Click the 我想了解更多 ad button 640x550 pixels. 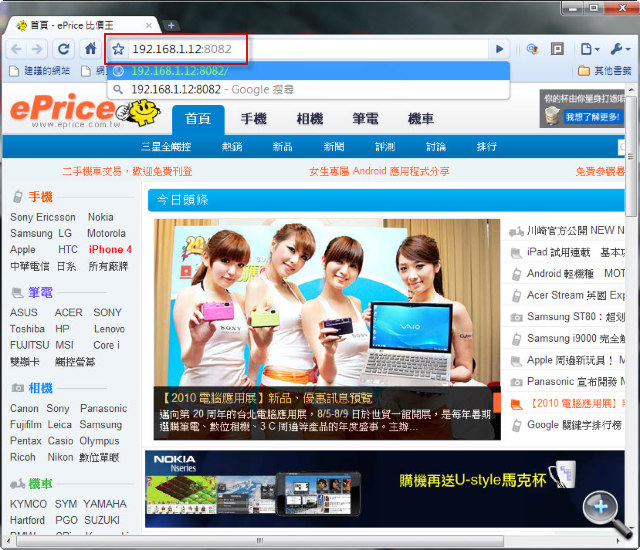coord(593,118)
